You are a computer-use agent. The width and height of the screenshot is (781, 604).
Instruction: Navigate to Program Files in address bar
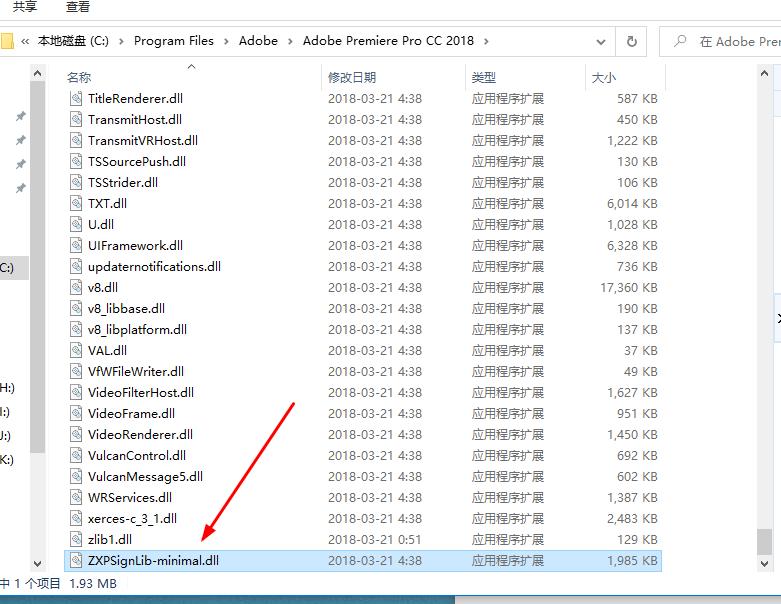pos(174,41)
